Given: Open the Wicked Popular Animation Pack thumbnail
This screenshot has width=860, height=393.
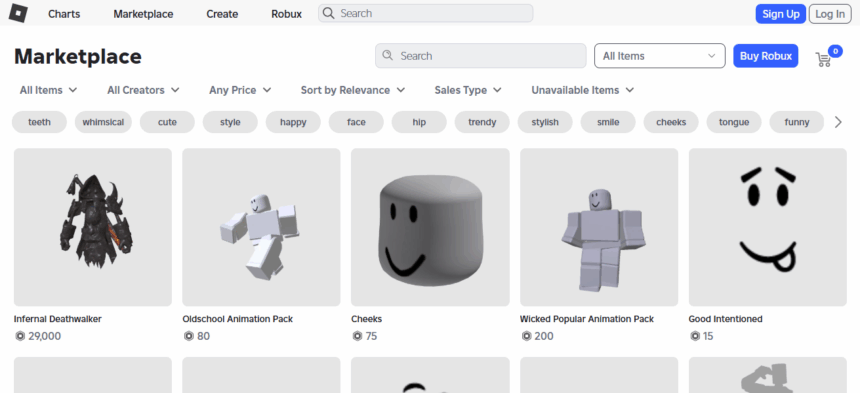Looking at the screenshot, I should 599,227.
